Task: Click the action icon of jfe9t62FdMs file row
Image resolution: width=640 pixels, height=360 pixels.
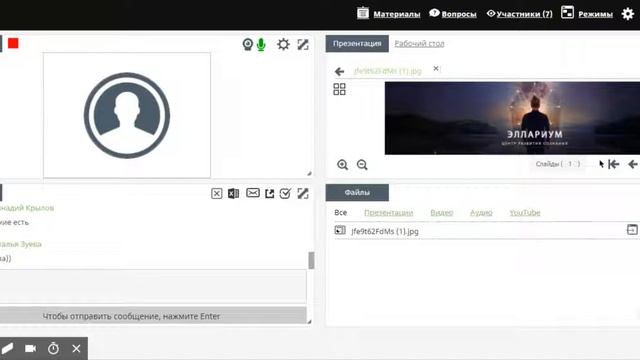Action: click(x=632, y=230)
